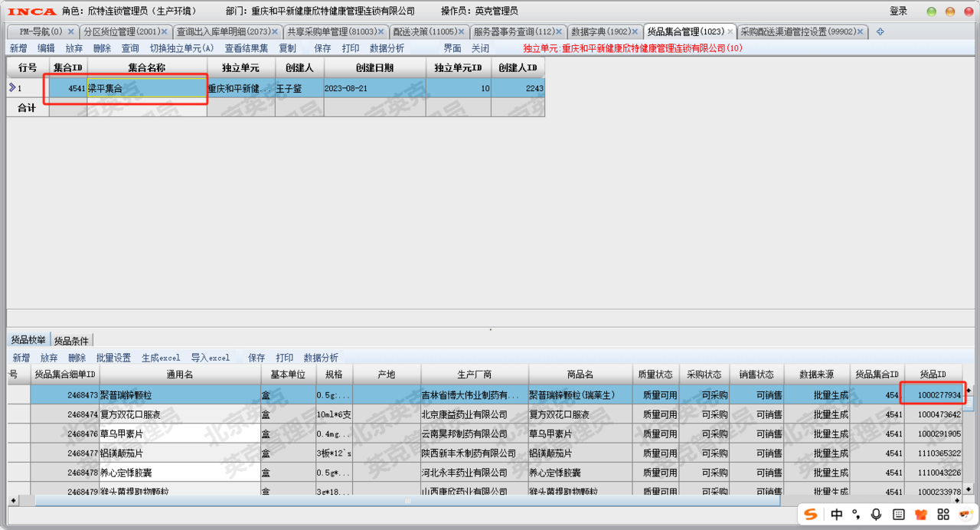Click the IME microphone voice input icon
This screenshot has width=980, height=530.
click(876, 514)
